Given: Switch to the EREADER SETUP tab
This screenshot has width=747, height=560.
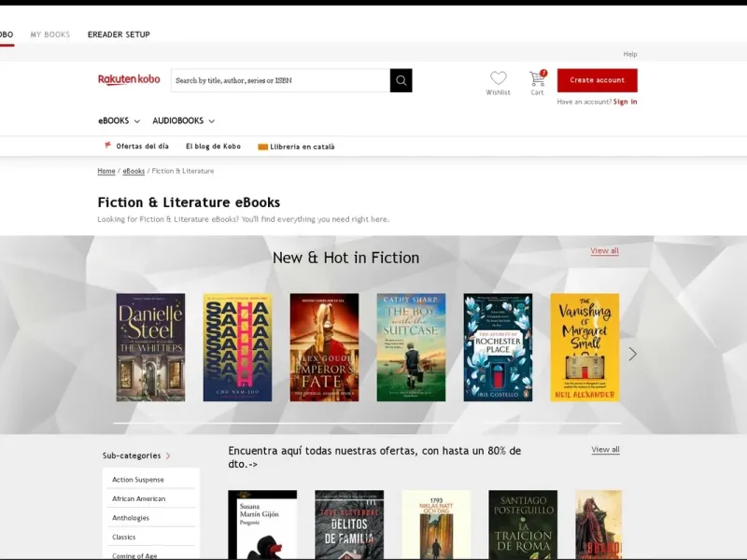Looking at the screenshot, I should pos(119,35).
